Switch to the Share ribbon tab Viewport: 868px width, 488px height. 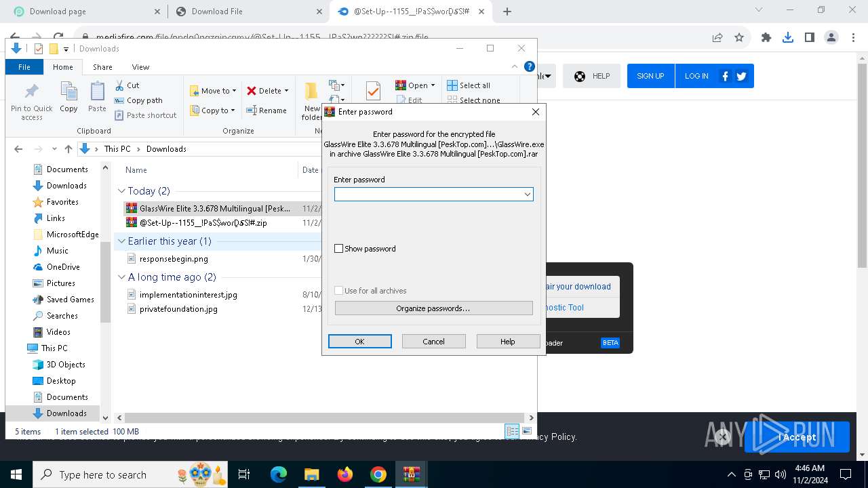(x=102, y=67)
